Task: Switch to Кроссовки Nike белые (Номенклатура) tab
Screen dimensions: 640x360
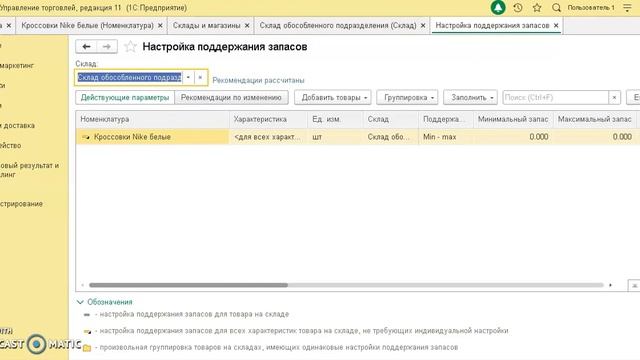Action: point(87,25)
